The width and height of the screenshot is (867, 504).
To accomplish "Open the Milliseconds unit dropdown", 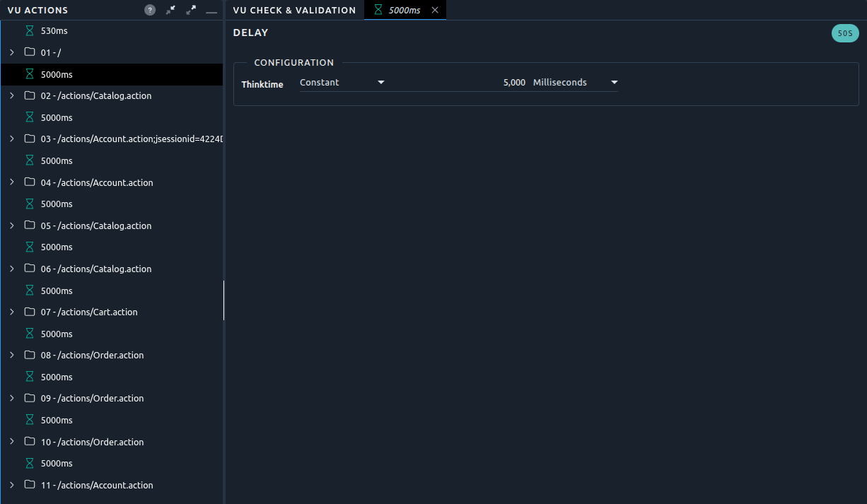I will pyautogui.click(x=576, y=83).
